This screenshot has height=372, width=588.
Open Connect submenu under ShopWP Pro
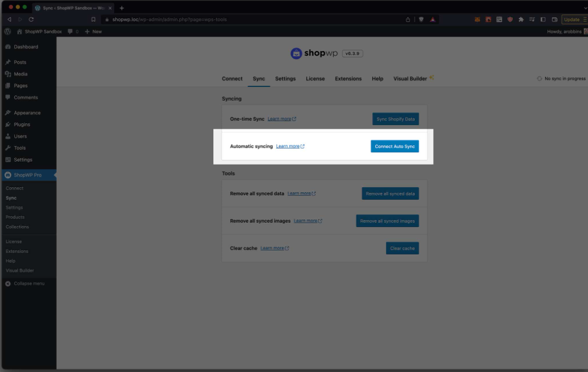point(14,188)
